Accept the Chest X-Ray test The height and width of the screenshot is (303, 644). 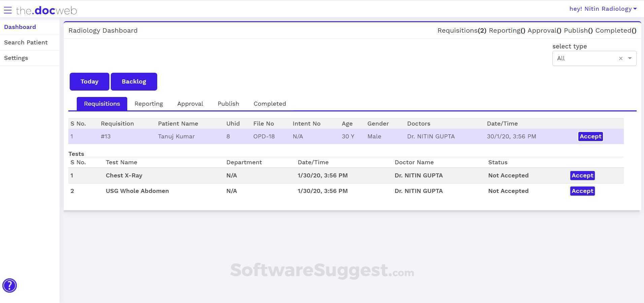582,175
